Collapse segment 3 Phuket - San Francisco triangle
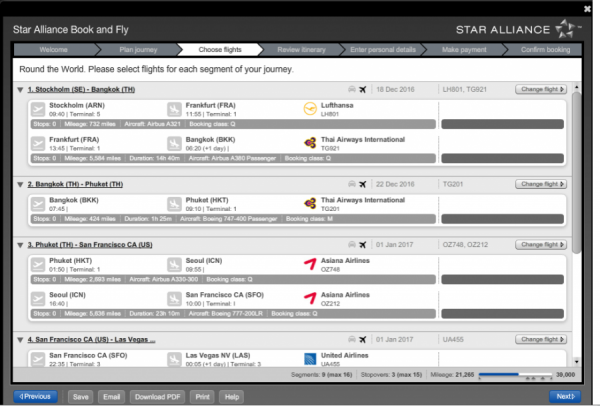600x406 pixels. (x=20, y=245)
